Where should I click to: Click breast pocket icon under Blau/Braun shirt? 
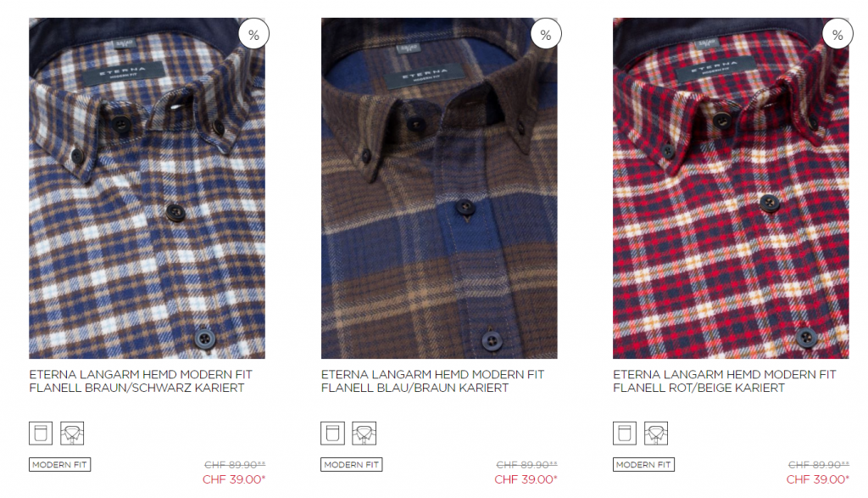pos(332,434)
